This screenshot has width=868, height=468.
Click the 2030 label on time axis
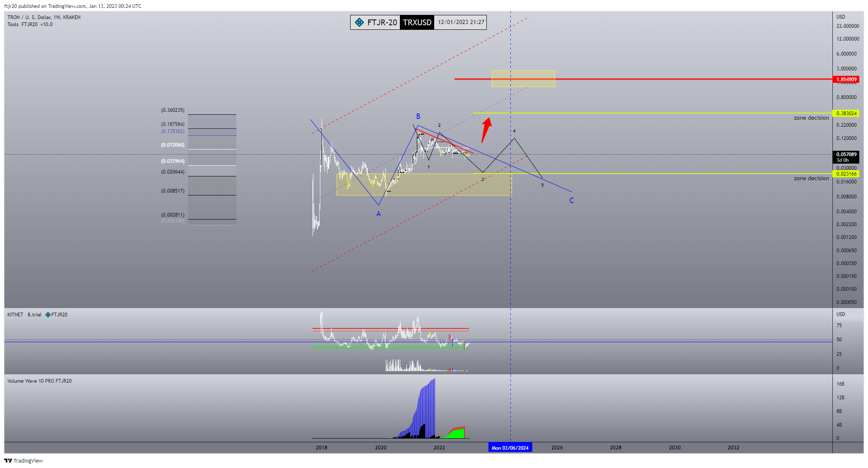[x=675, y=448]
